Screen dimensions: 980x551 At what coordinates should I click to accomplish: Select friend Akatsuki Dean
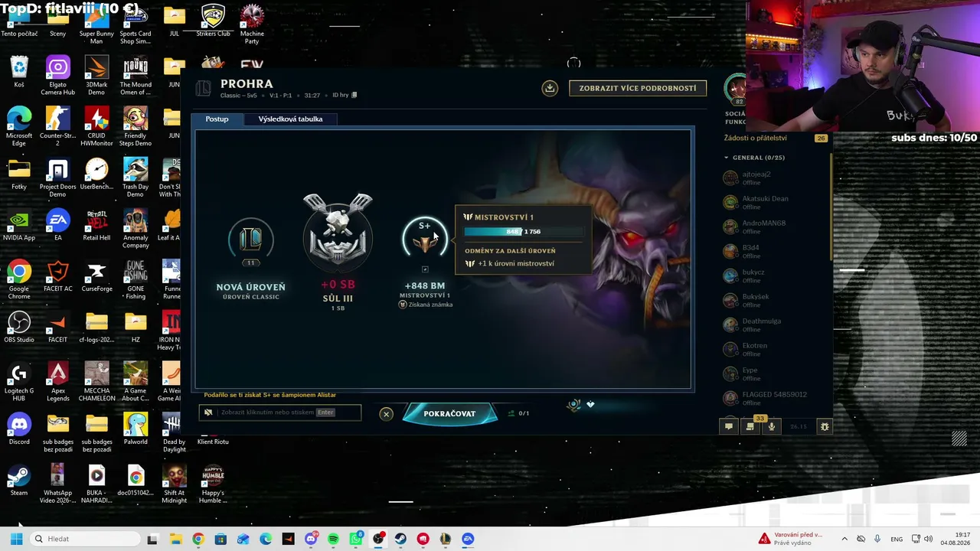point(776,202)
